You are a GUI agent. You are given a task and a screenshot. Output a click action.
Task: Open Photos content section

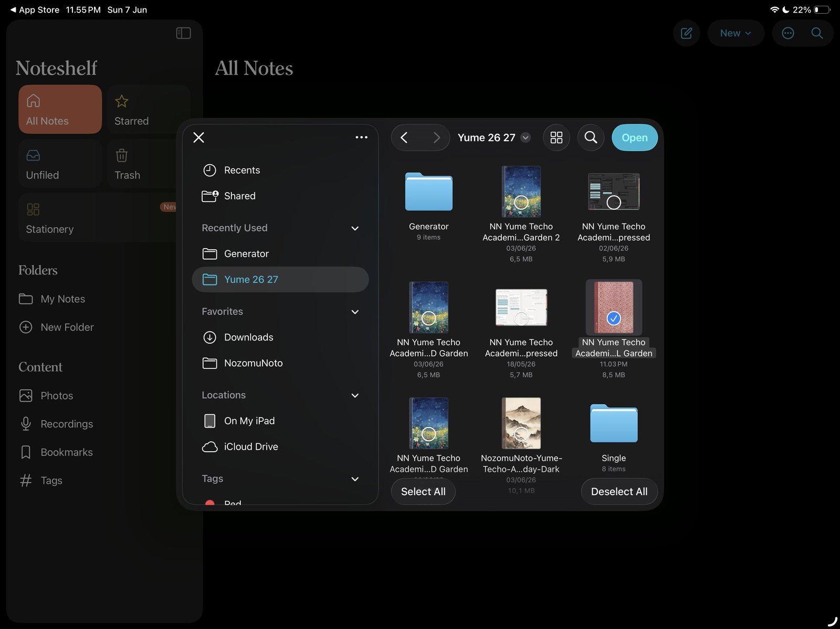(46, 396)
